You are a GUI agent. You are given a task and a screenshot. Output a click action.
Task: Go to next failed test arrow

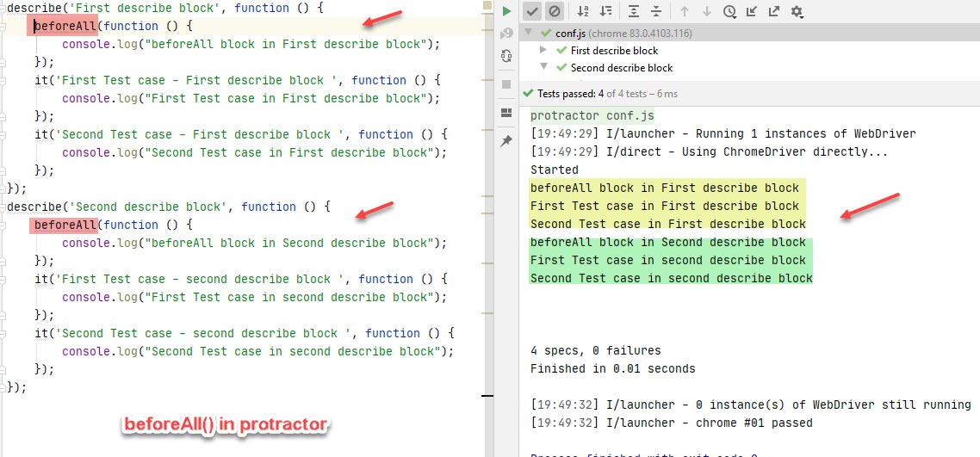tap(706, 11)
